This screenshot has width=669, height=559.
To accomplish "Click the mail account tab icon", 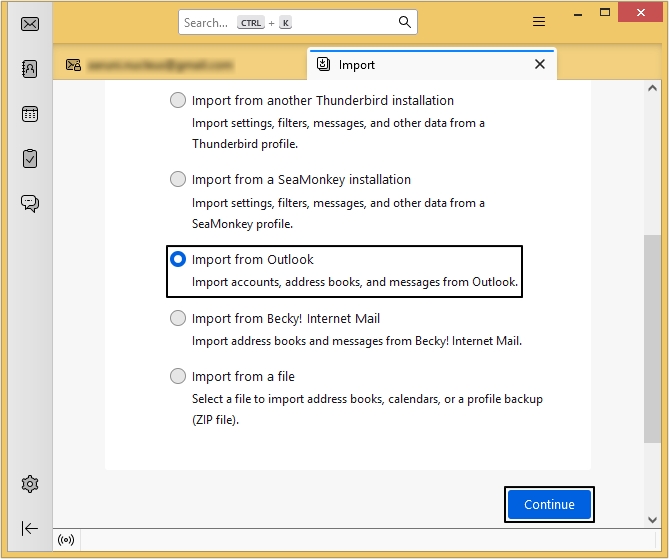I will [73, 65].
